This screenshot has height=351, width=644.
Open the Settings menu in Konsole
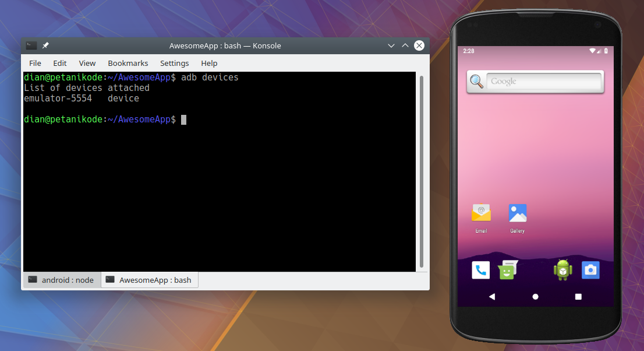point(175,64)
